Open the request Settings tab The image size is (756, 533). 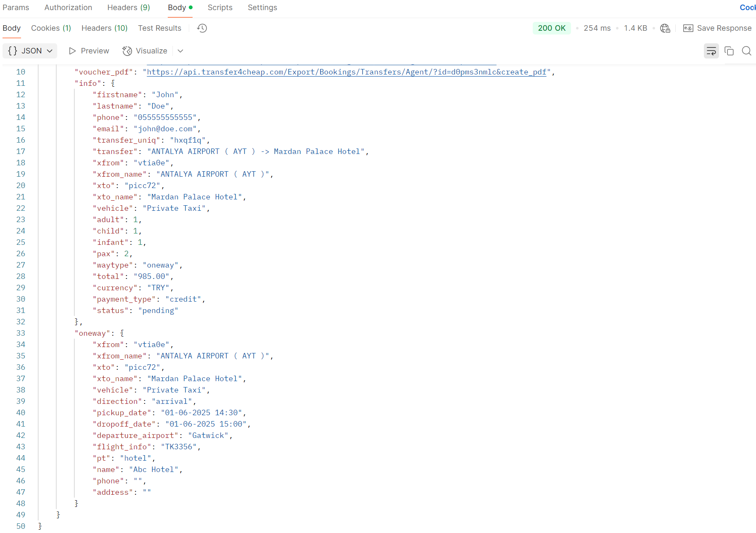click(262, 8)
